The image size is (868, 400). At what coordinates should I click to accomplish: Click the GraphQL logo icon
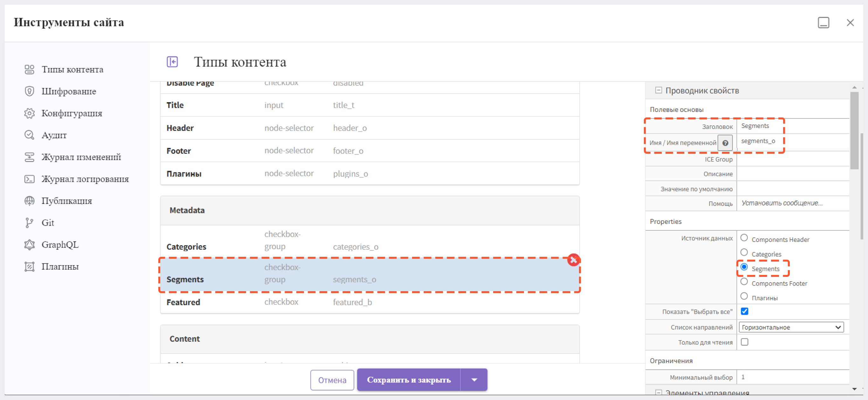(29, 245)
